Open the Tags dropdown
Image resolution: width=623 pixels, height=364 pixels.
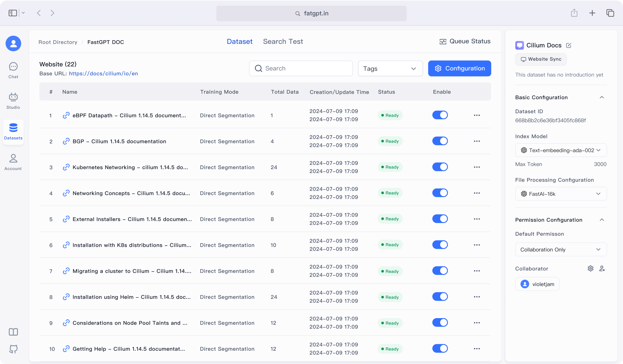[390, 68]
